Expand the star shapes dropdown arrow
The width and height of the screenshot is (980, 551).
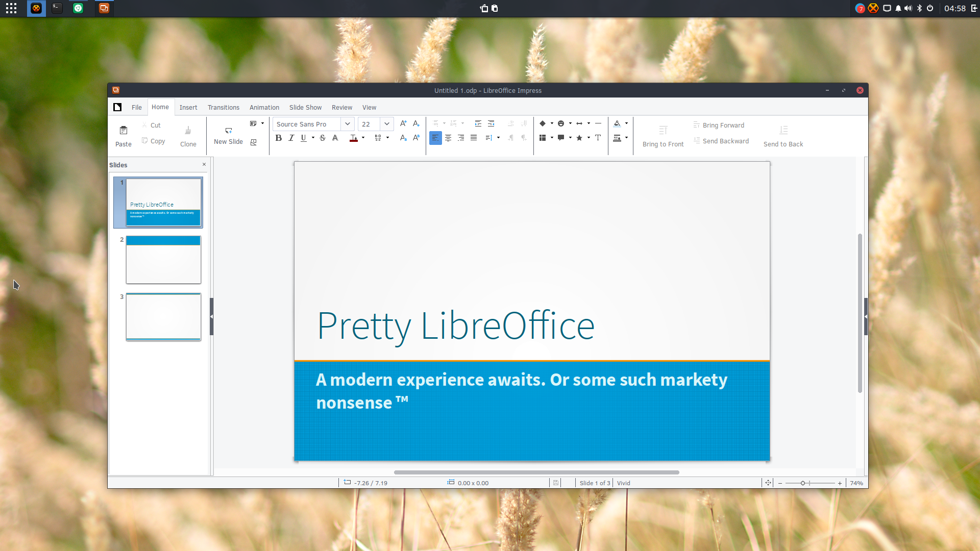589,138
